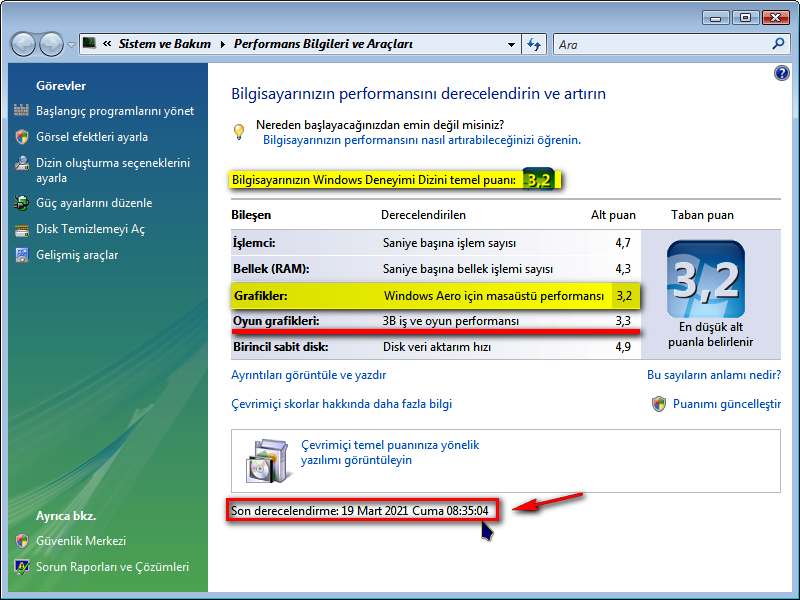800x600 pixels.
Task: Open Gelişmiş araçlar
Action: pyautogui.click(x=77, y=255)
